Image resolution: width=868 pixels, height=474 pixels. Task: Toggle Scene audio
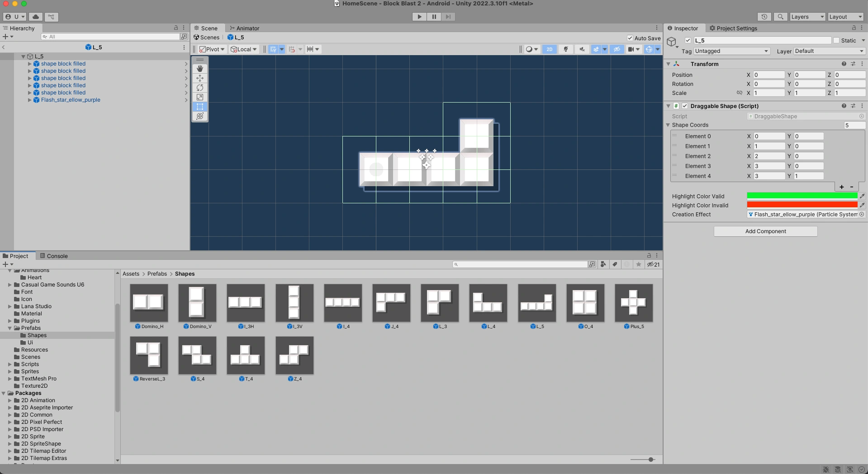point(582,49)
